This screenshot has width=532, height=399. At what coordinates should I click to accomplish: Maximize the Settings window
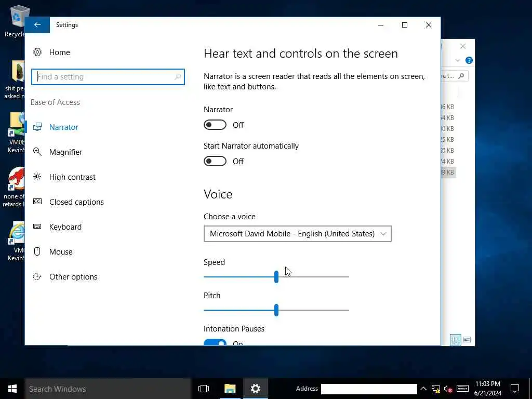pos(404,25)
